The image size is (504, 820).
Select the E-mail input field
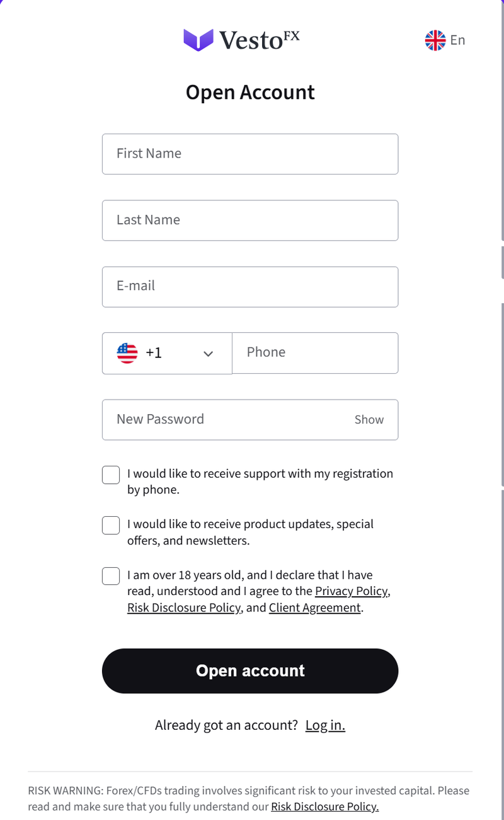point(250,287)
